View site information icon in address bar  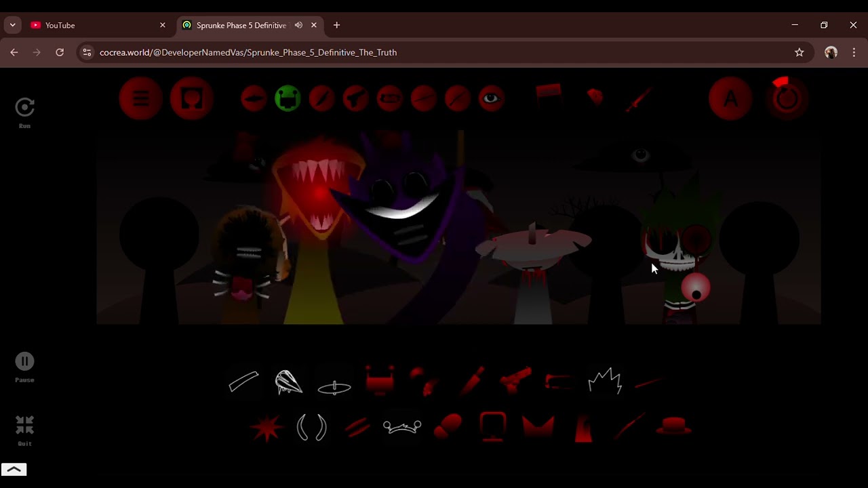pyautogui.click(x=87, y=52)
